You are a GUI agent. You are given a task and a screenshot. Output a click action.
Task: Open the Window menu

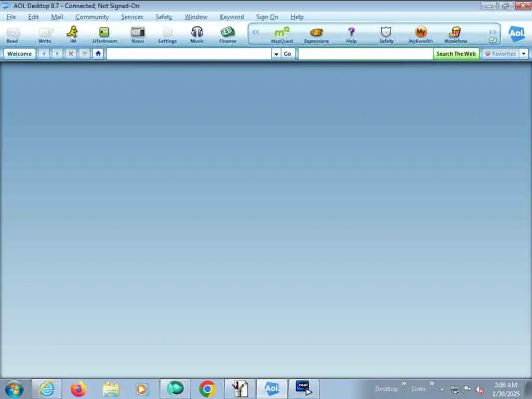(x=196, y=17)
